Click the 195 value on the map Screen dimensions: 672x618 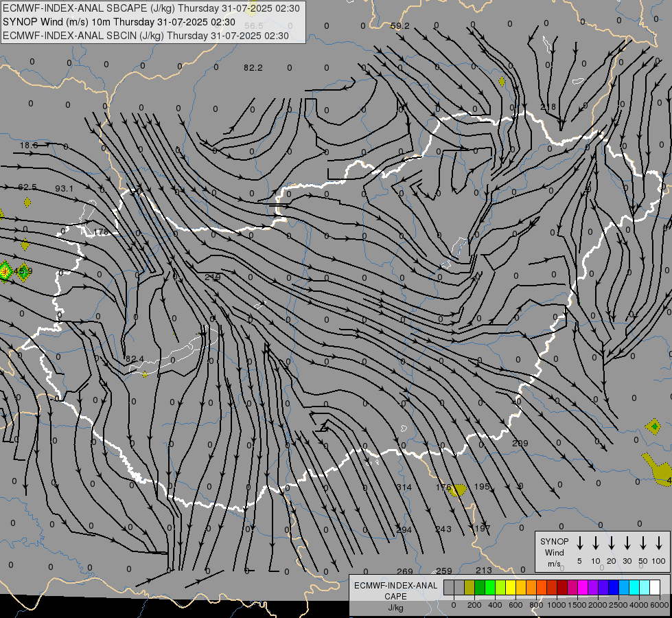pyautogui.click(x=482, y=487)
